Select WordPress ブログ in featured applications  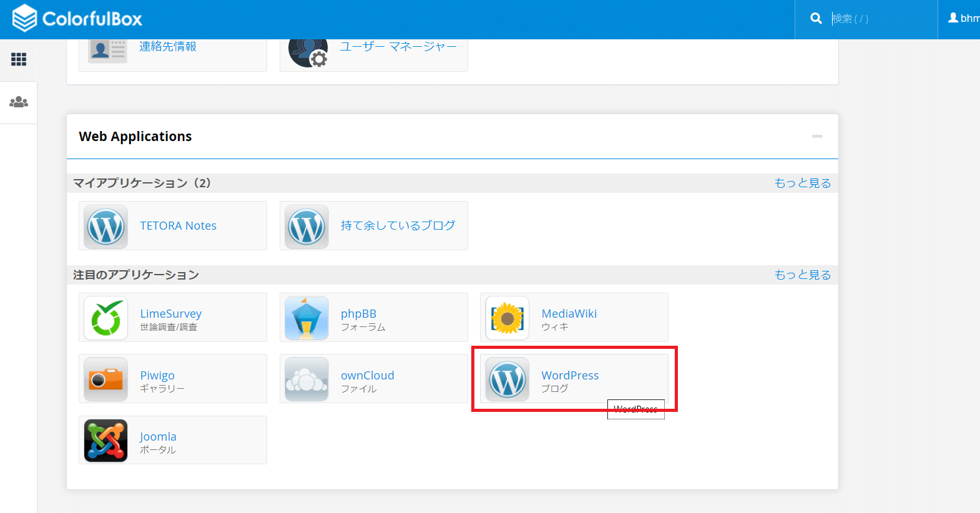tap(569, 376)
